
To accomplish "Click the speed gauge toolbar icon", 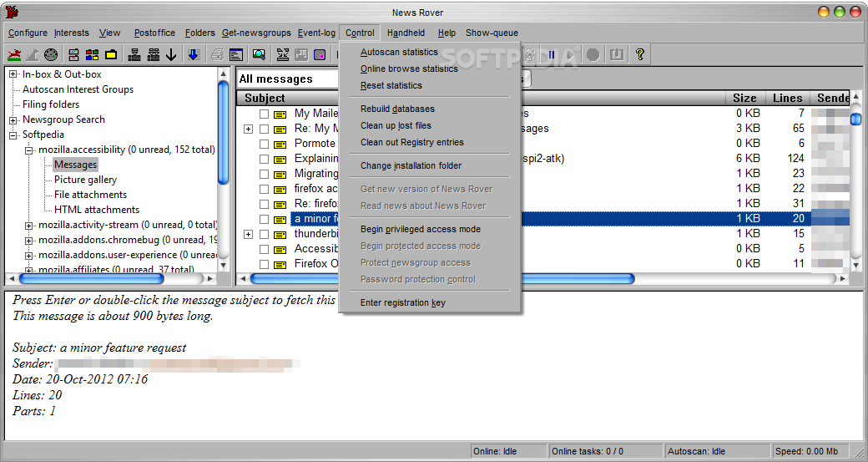I will (x=51, y=54).
